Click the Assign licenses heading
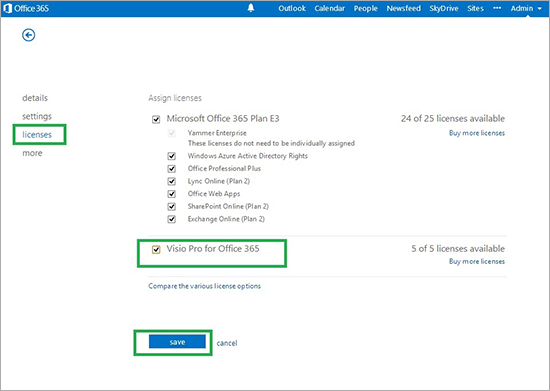Image resolution: width=550 pixels, height=391 pixels. 175,98
